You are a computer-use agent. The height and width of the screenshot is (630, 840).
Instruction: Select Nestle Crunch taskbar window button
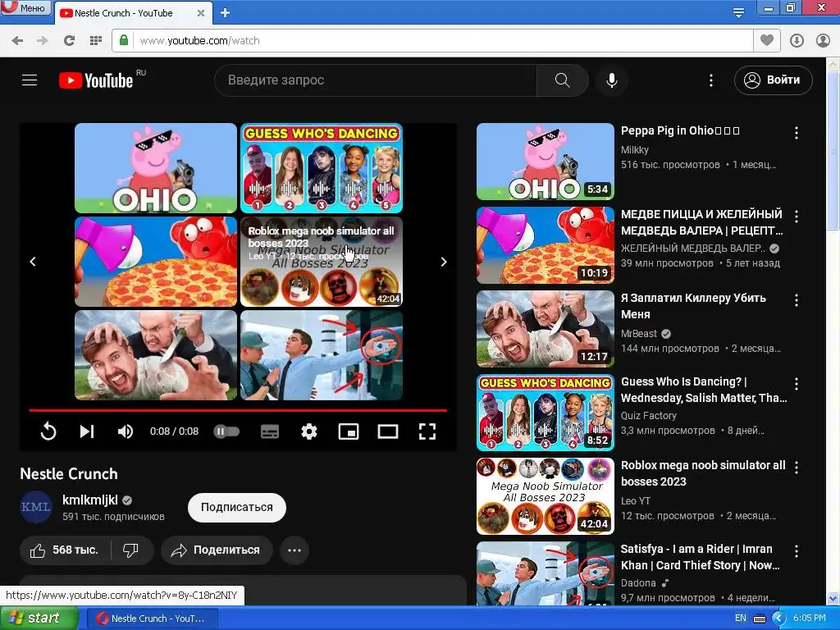152,619
